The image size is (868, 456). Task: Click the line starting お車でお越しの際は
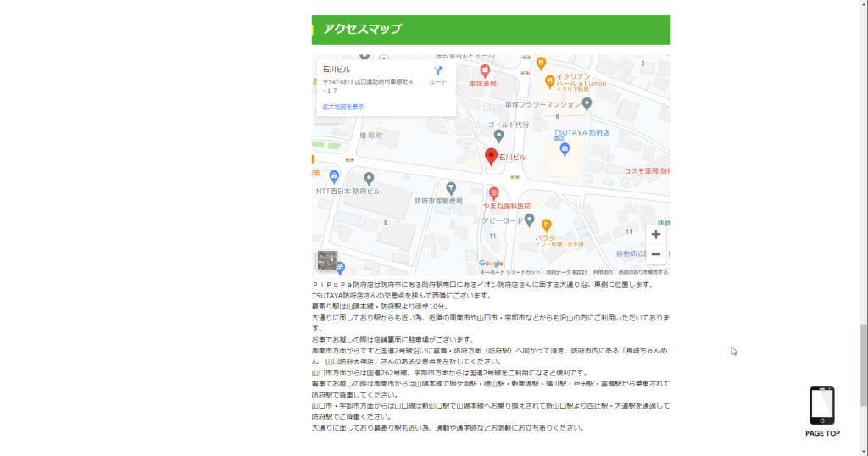393,340
